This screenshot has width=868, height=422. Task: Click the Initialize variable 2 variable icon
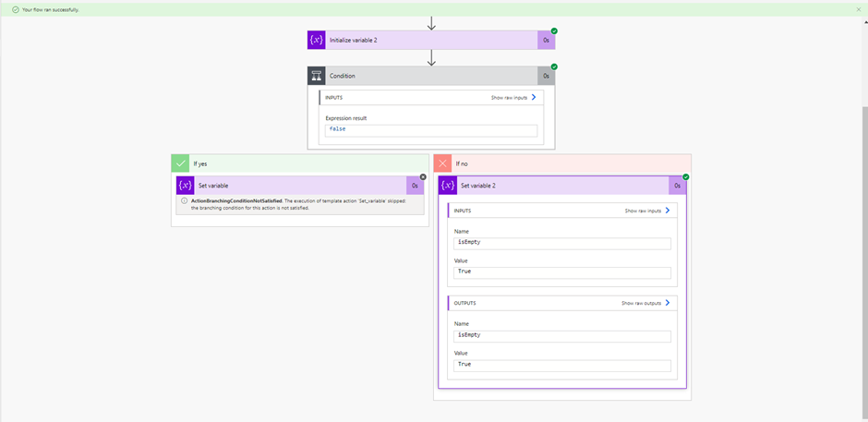pyautogui.click(x=317, y=40)
